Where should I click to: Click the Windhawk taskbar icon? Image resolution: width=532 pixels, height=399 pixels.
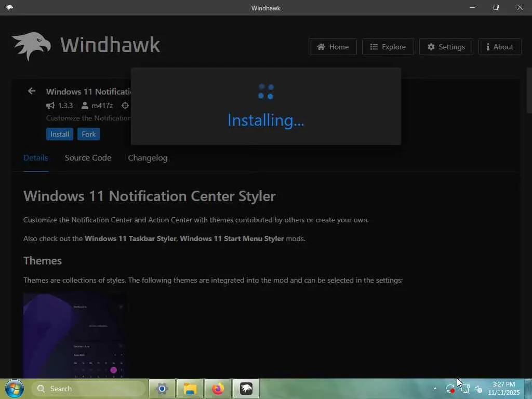[246, 389]
